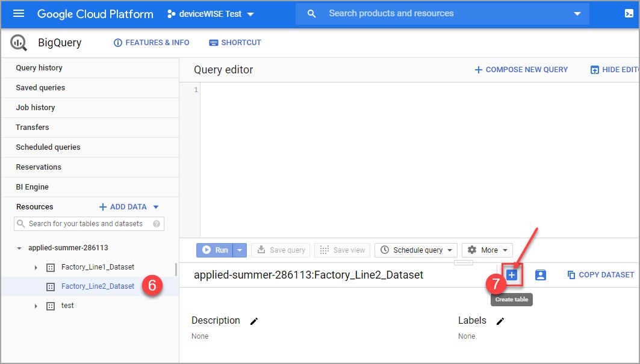The height and width of the screenshot is (364, 640).
Task: Click Save query button
Action: coord(281,250)
